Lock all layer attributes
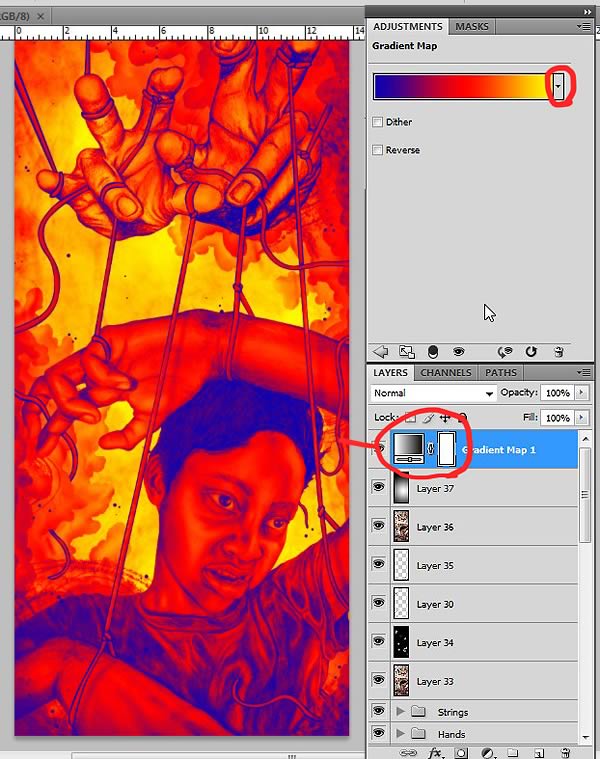Screen dimensions: 600x759 463,417
